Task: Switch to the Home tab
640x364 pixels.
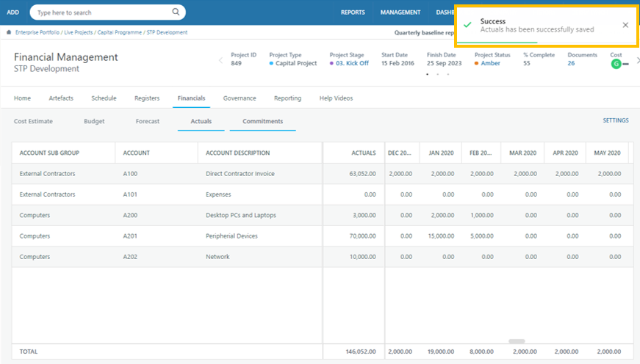Action: (x=22, y=98)
